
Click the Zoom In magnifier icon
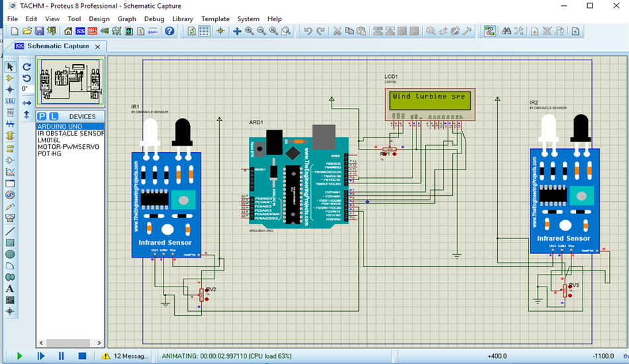pyautogui.click(x=249, y=31)
